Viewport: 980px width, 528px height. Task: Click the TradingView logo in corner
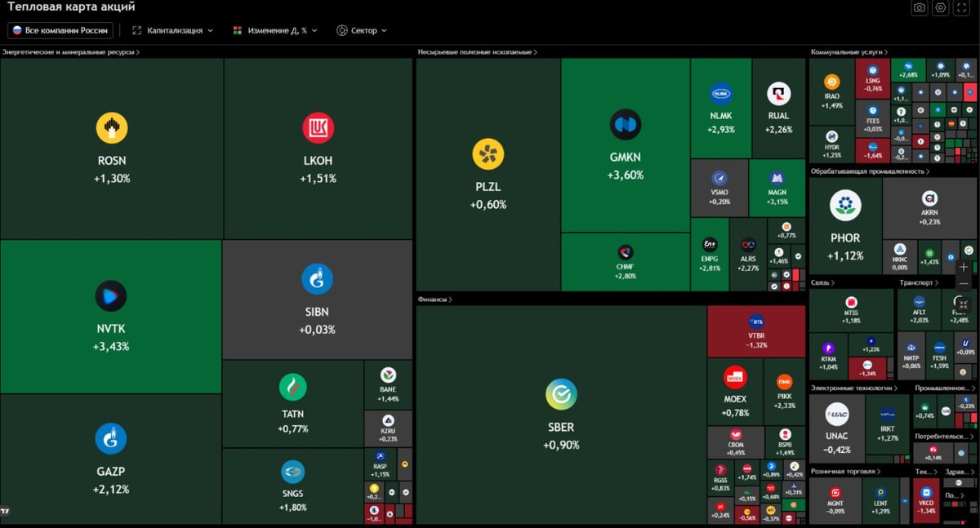click(x=6, y=512)
